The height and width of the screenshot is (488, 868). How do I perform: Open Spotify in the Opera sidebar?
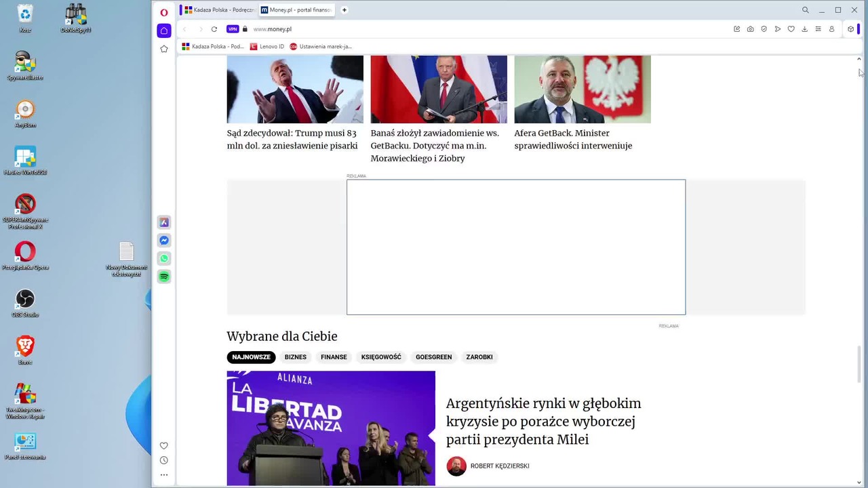[x=164, y=277]
